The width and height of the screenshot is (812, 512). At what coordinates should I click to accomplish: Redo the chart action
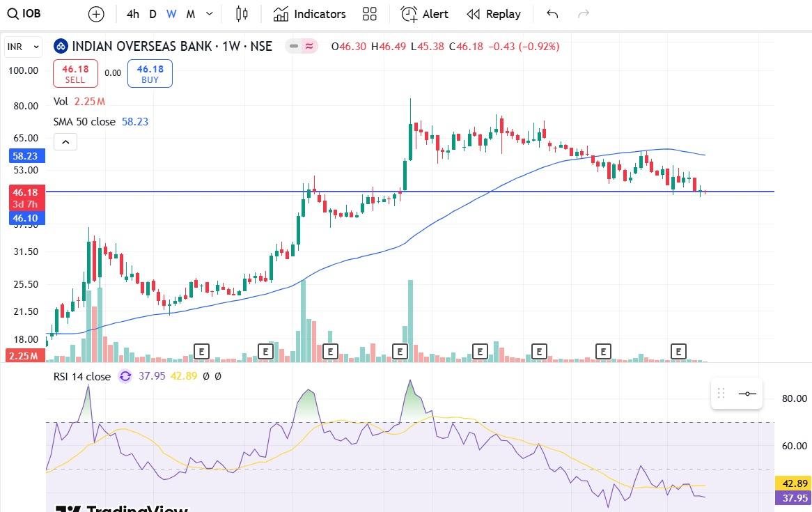(584, 14)
